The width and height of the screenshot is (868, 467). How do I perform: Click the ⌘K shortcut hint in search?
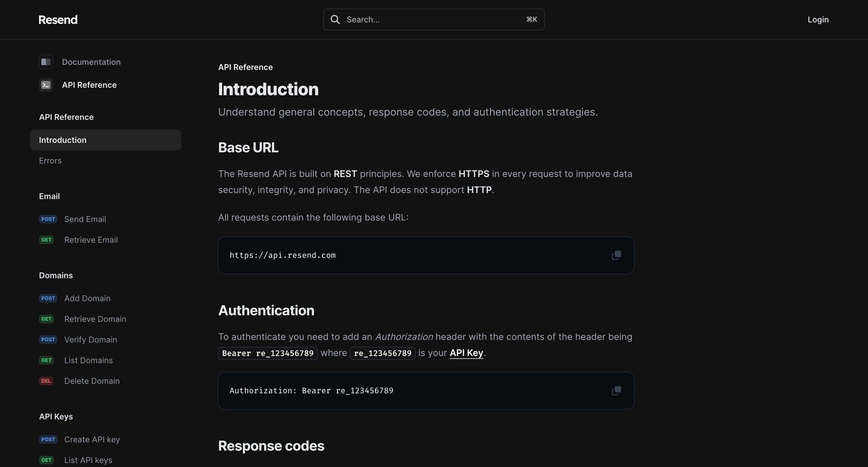point(532,20)
